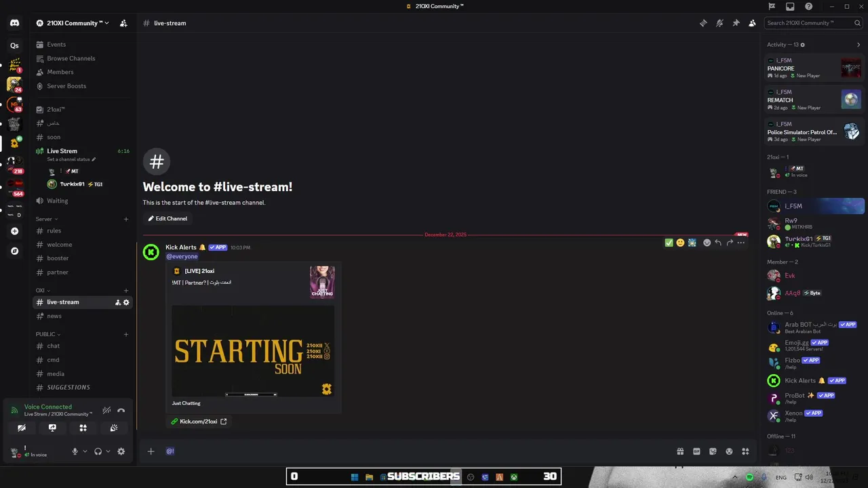Open notification settings bell in header
The width and height of the screenshot is (868, 488).
tap(719, 23)
